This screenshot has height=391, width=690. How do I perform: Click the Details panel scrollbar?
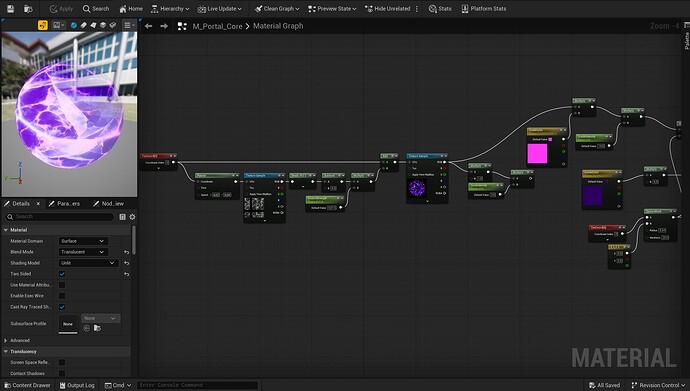point(134,240)
